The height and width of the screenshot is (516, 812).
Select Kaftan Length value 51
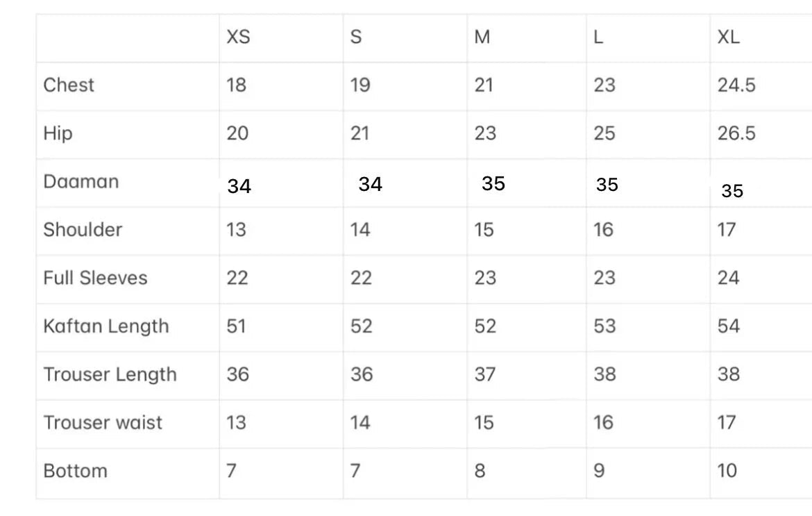pos(236,326)
